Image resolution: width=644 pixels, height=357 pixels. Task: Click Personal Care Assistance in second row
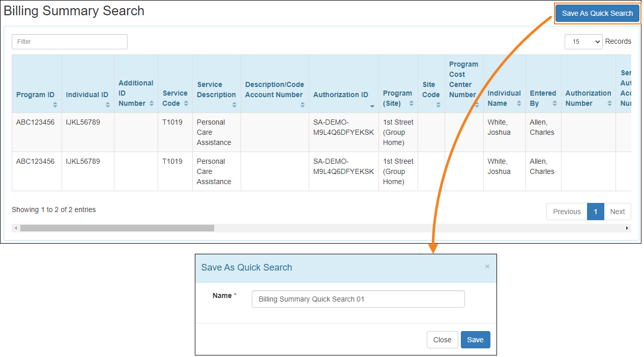click(214, 171)
